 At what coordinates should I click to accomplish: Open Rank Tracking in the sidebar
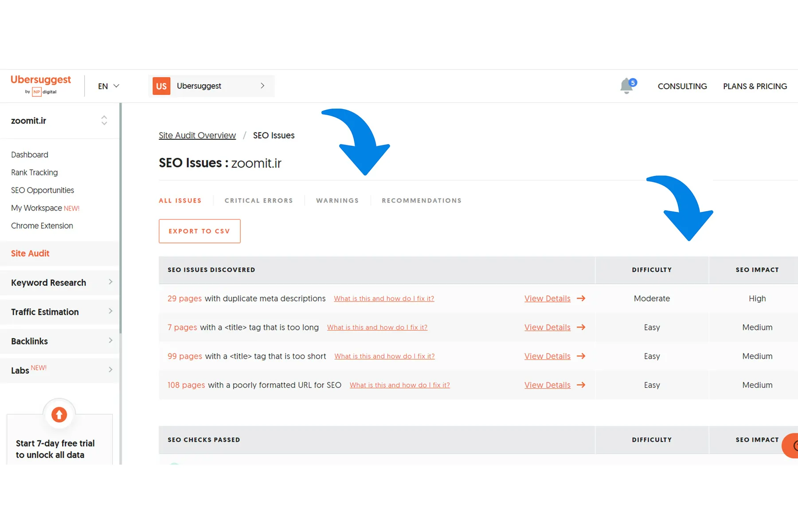point(34,172)
